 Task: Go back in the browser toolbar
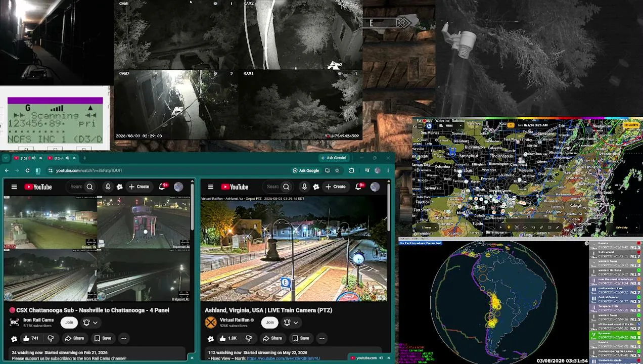(x=7, y=170)
